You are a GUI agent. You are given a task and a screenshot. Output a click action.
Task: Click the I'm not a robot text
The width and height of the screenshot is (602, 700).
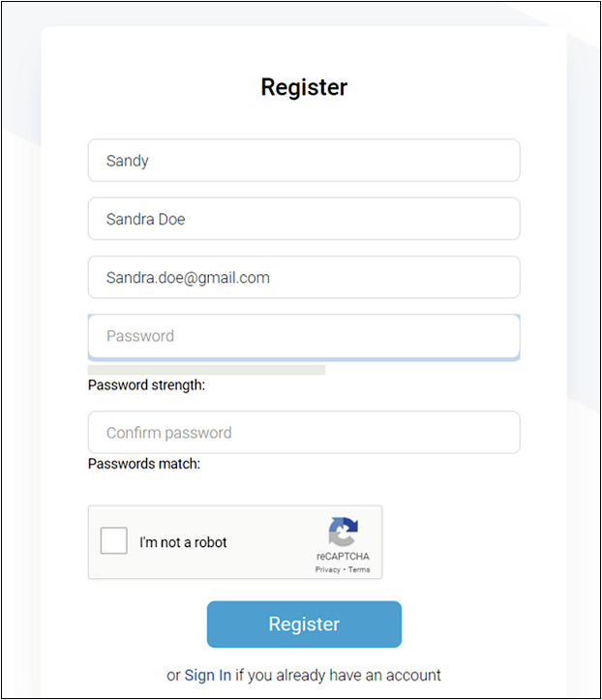click(183, 542)
